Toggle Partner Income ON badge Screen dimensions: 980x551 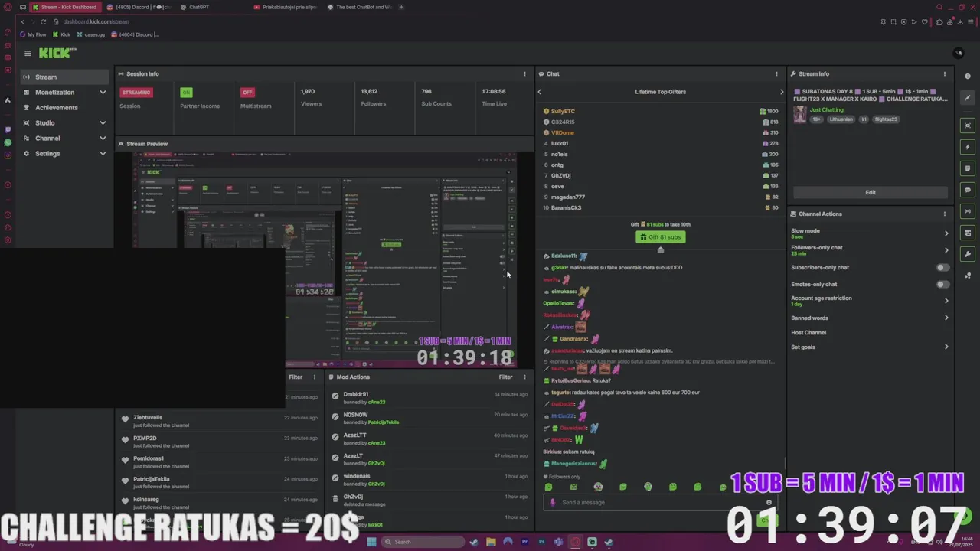coord(186,93)
